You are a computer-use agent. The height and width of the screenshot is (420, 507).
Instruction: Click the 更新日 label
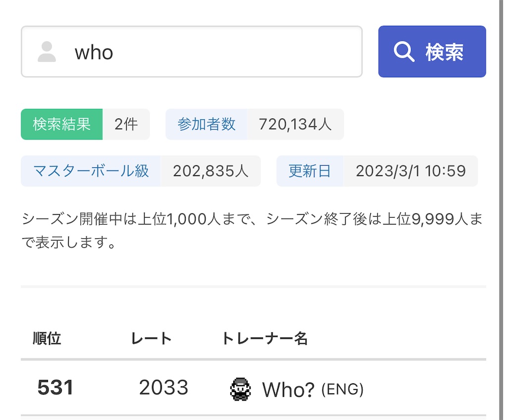click(x=310, y=171)
